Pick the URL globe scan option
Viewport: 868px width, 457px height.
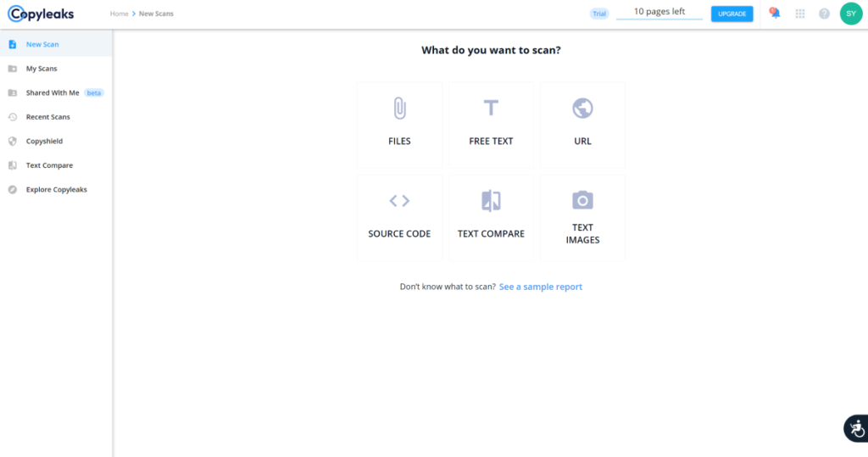(582, 125)
